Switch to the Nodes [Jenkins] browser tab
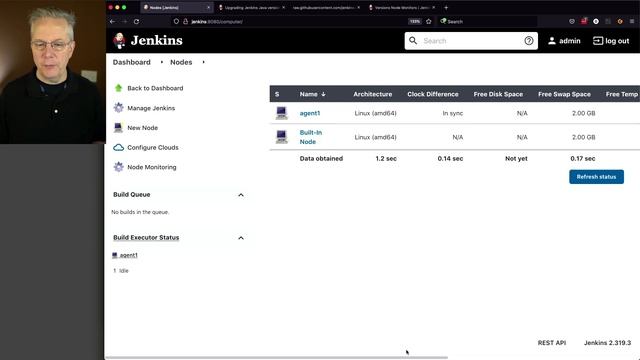640x360 pixels. [x=176, y=7]
